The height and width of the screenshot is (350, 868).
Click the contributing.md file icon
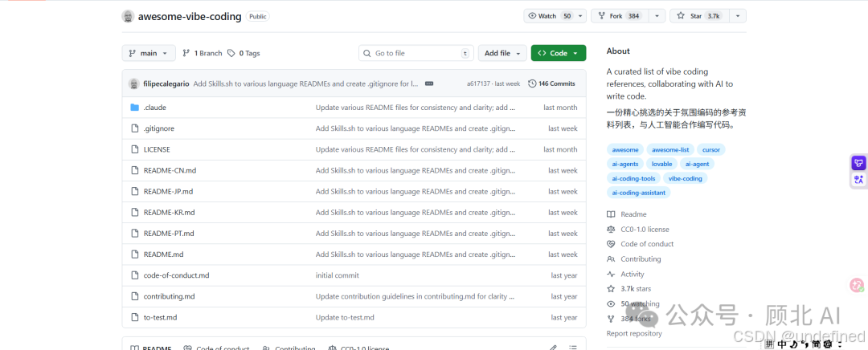coord(134,296)
